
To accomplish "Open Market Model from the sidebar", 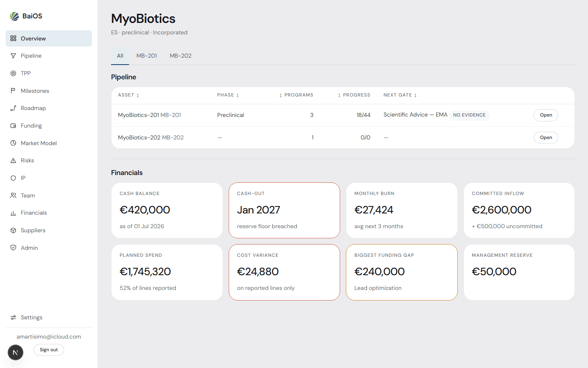I will 49,143.
